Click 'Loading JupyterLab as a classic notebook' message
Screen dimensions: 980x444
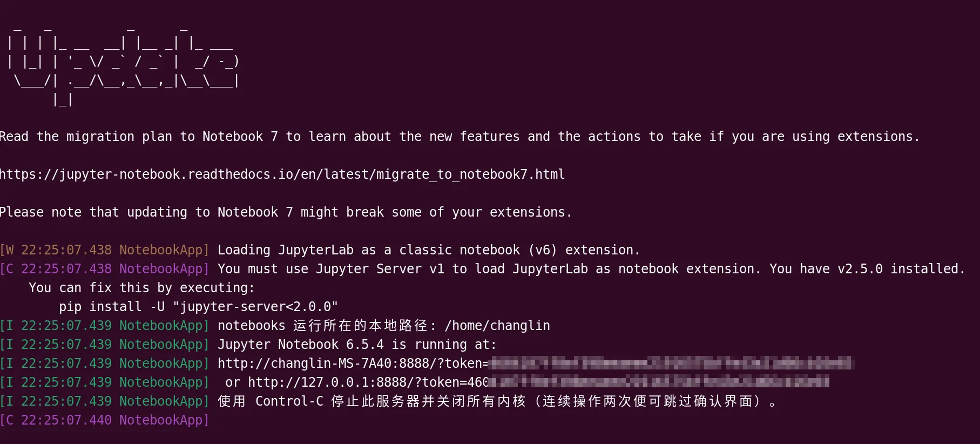[x=428, y=250]
